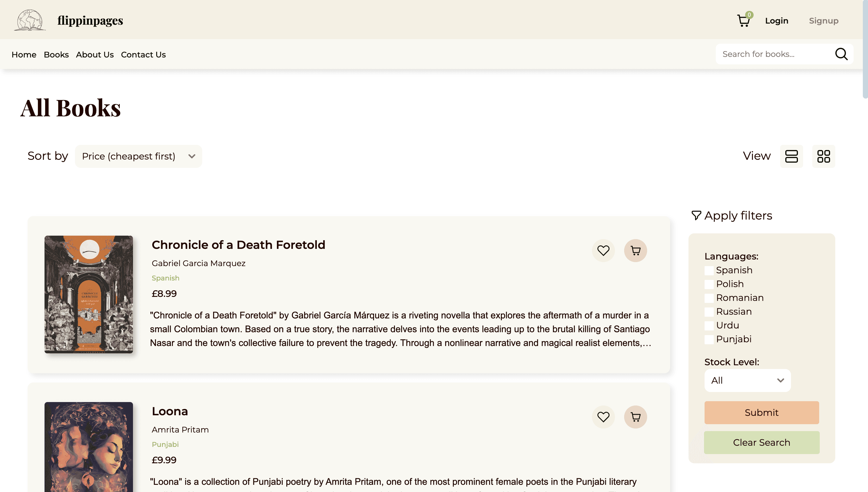Click the Clear Search button

[x=762, y=442]
